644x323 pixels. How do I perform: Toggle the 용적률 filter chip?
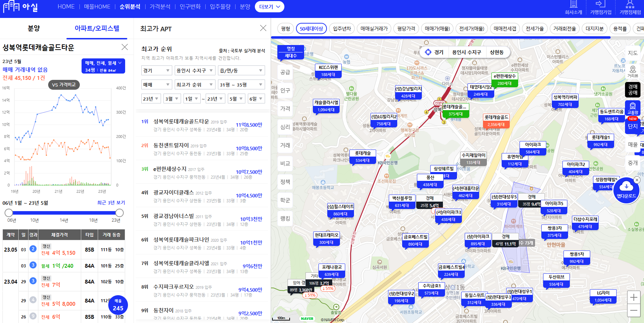620,28
